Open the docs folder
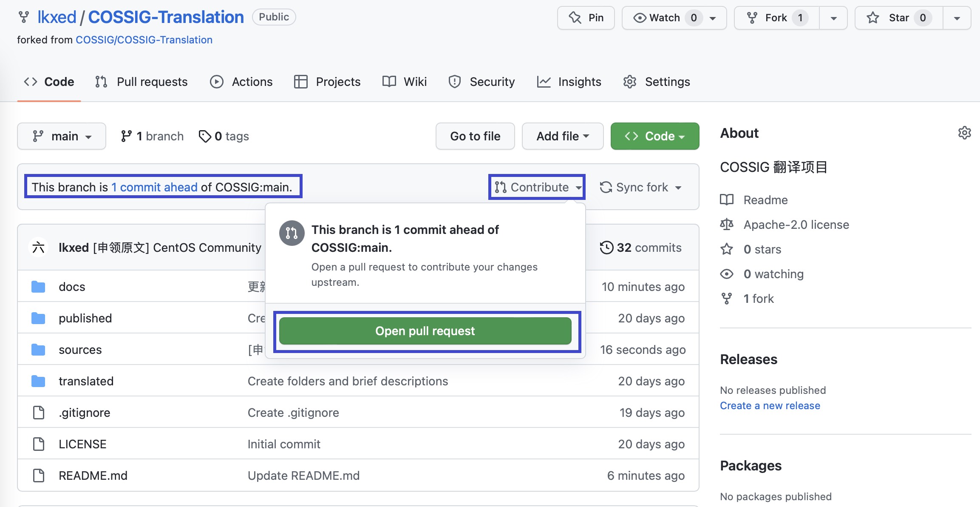This screenshot has width=980, height=507. (x=72, y=287)
